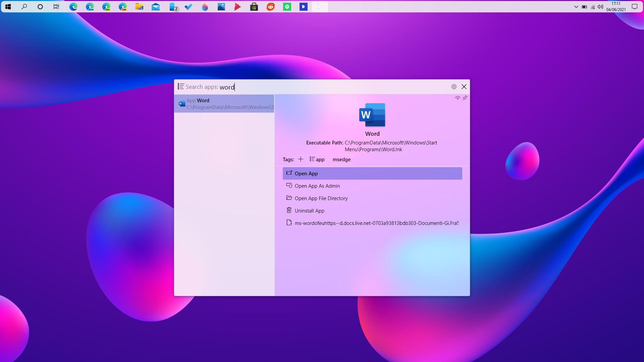644x362 pixels.
Task: Open Photos app from taskbar
Action: pos(221,7)
